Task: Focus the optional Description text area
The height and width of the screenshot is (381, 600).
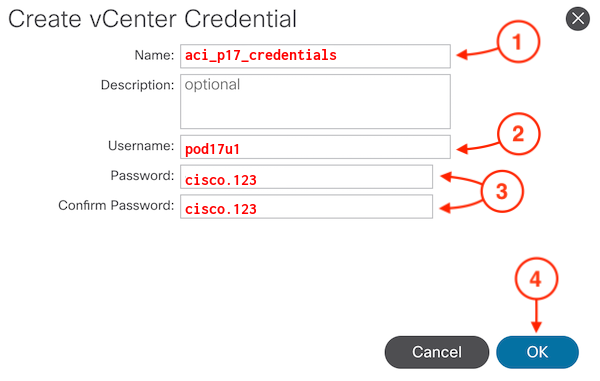Action: pos(315,101)
